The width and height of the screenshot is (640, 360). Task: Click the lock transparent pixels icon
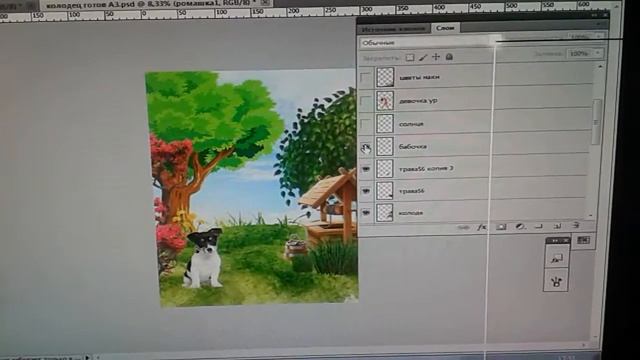pyautogui.click(x=409, y=58)
